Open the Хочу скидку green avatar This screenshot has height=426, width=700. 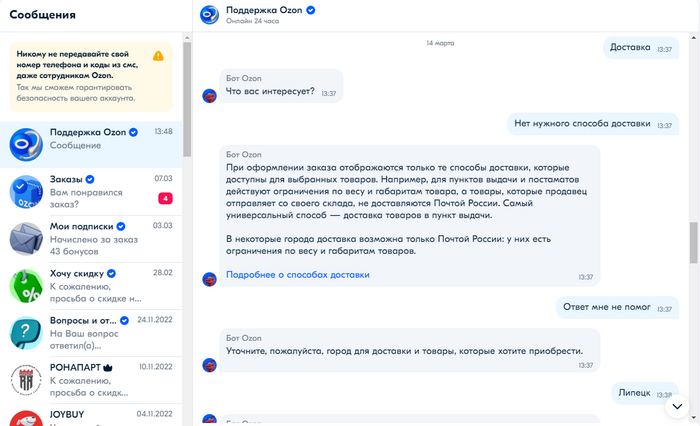click(25, 285)
